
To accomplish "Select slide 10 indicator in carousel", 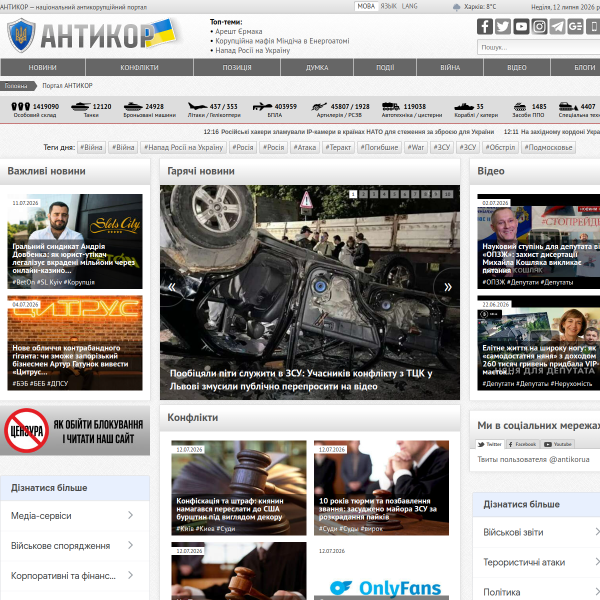I will click(447, 194).
